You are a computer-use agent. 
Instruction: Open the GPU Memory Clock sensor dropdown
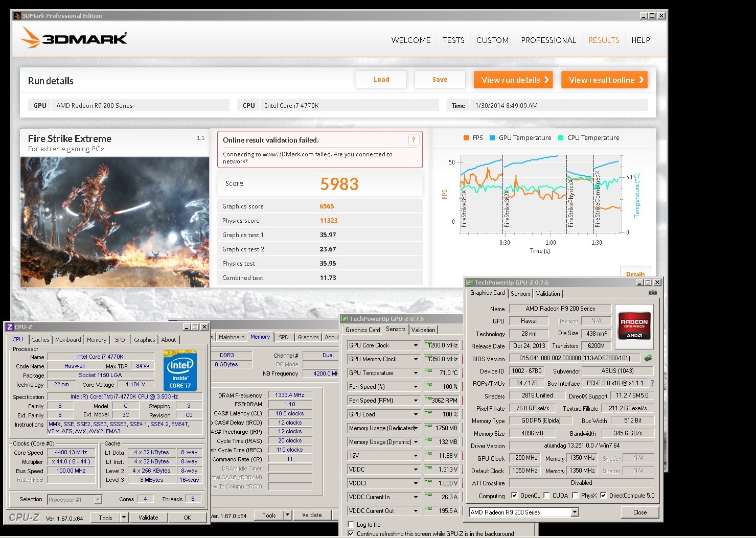tap(416, 359)
